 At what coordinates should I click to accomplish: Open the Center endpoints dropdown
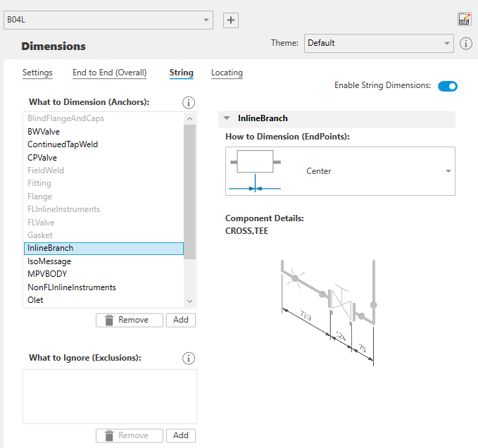coord(448,171)
